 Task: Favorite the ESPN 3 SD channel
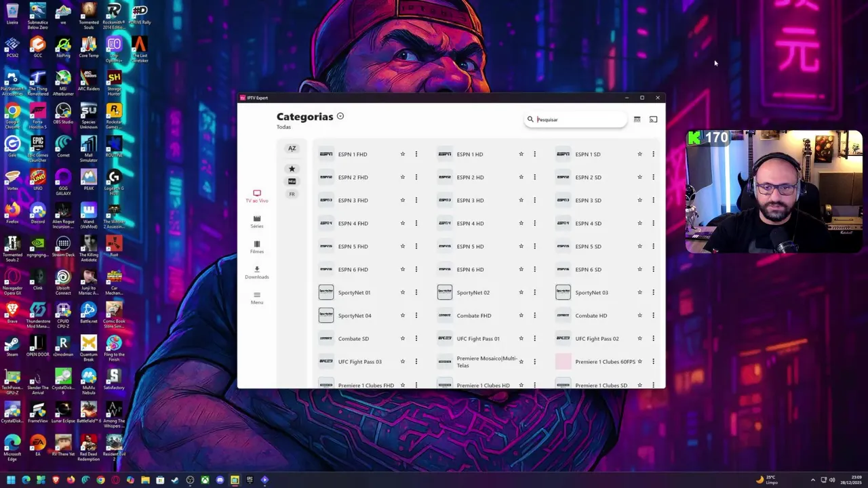[639, 200]
